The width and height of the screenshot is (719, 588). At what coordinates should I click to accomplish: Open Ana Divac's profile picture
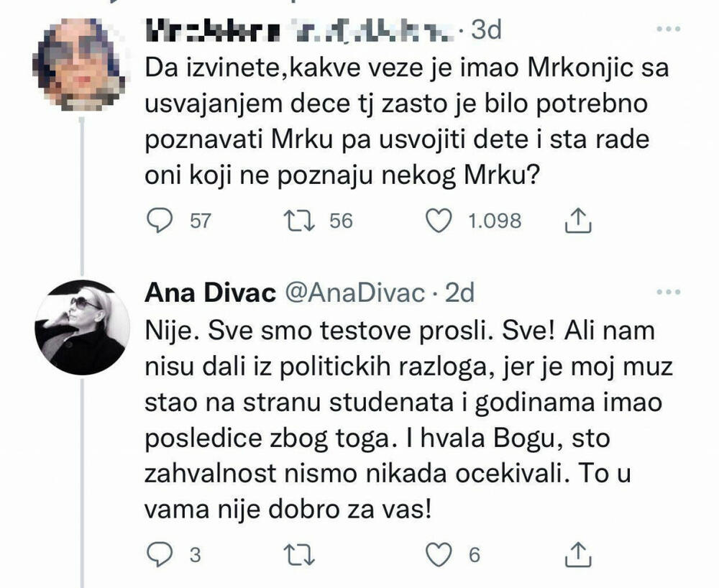85,327
